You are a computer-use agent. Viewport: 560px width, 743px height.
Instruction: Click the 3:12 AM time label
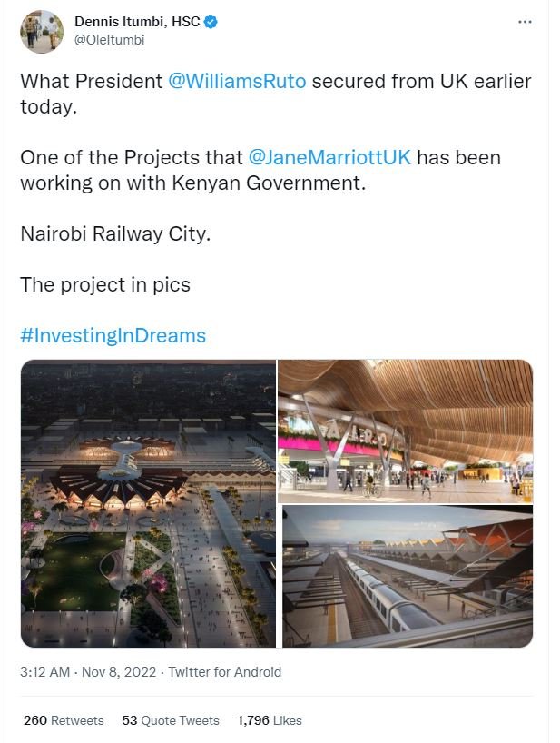tap(43, 673)
